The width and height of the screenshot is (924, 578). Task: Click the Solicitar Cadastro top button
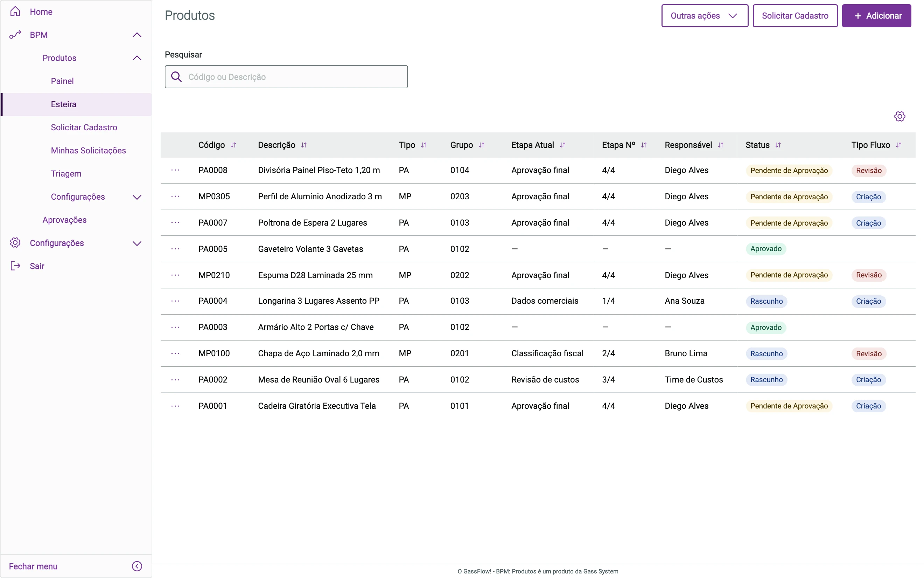tap(795, 16)
